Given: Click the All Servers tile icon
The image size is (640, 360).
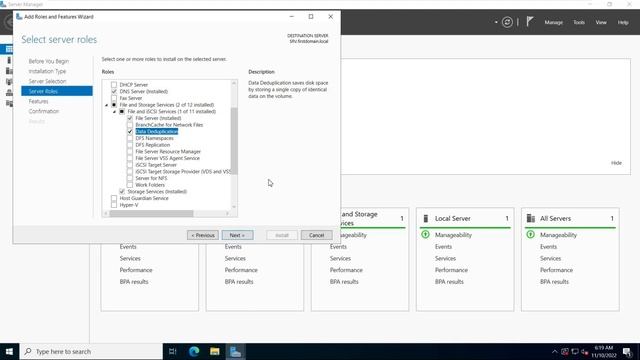Looking at the screenshot, I should click(x=531, y=218).
